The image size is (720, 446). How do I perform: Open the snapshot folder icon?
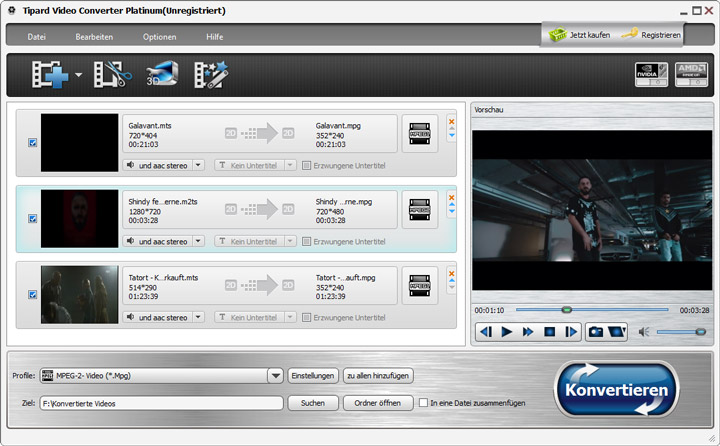click(x=617, y=332)
